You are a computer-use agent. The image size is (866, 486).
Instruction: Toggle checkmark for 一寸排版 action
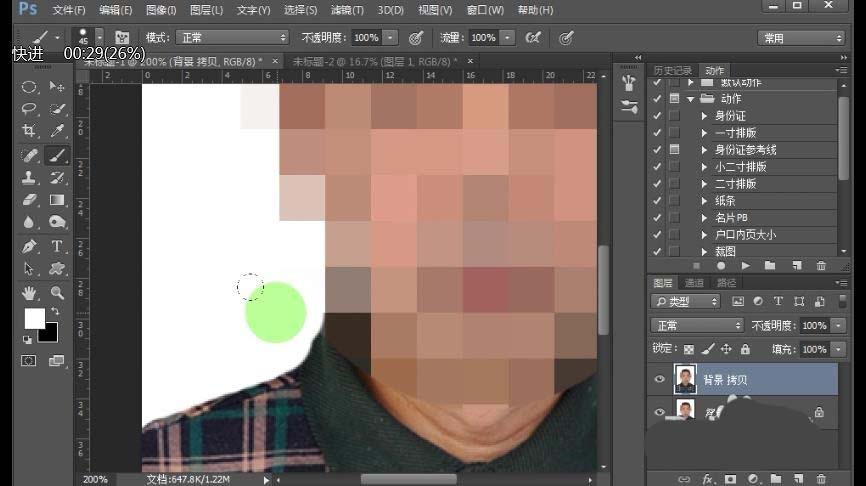tap(657, 133)
